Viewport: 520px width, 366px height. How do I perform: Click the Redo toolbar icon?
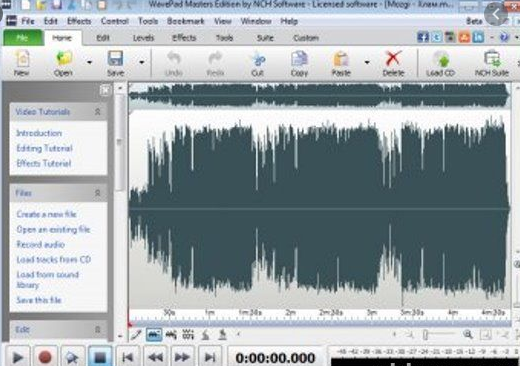point(215,59)
